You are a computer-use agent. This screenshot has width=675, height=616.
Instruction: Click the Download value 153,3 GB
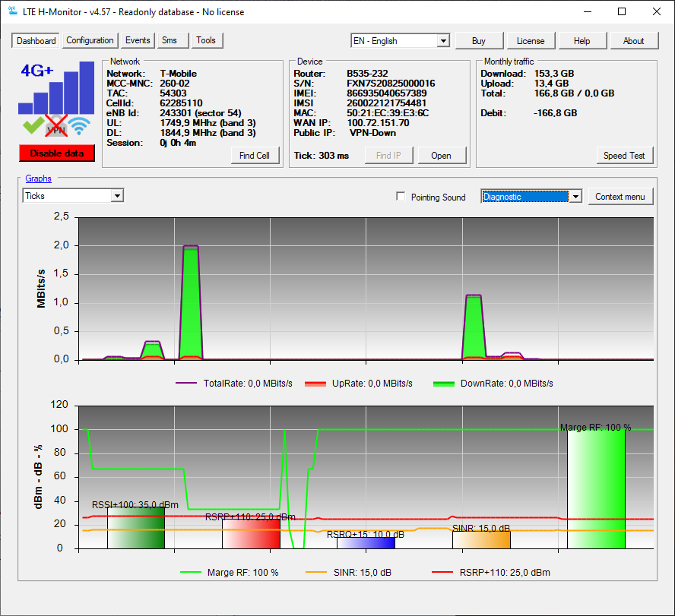(554, 74)
